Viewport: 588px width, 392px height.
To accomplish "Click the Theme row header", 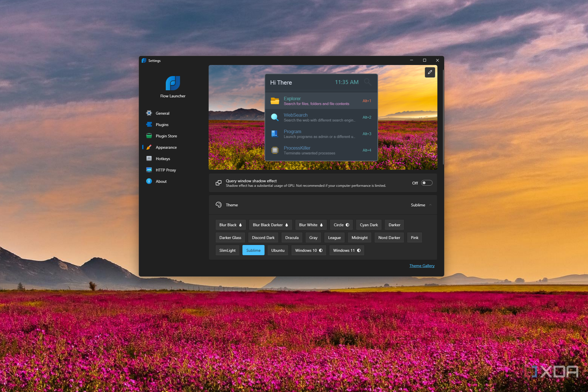I will tap(232, 205).
